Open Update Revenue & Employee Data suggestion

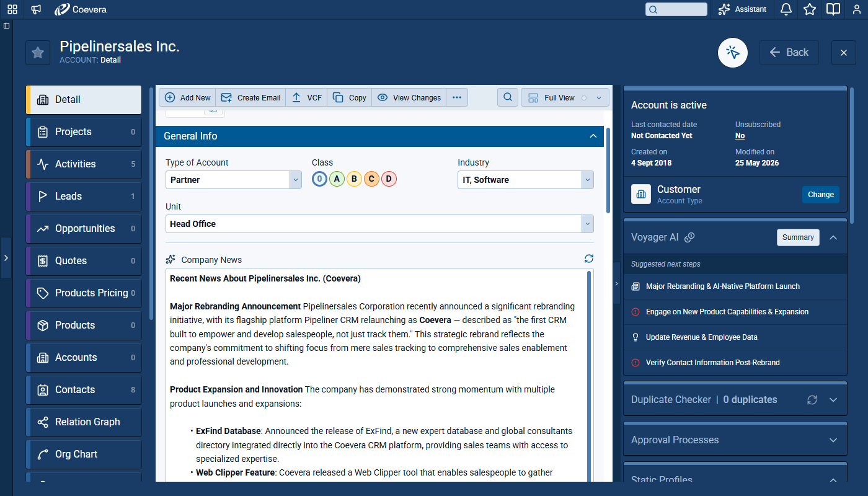point(735,337)
